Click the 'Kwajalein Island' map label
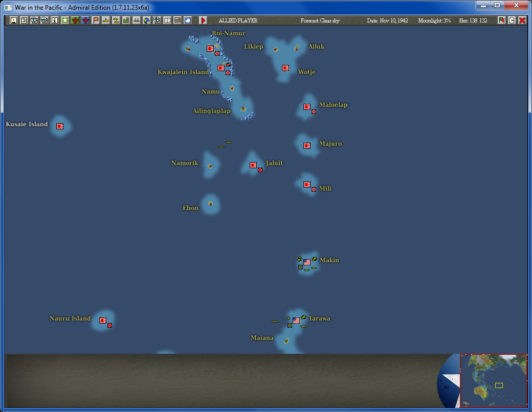The height and width of the screenshot is (412, 532). [183, 72]
